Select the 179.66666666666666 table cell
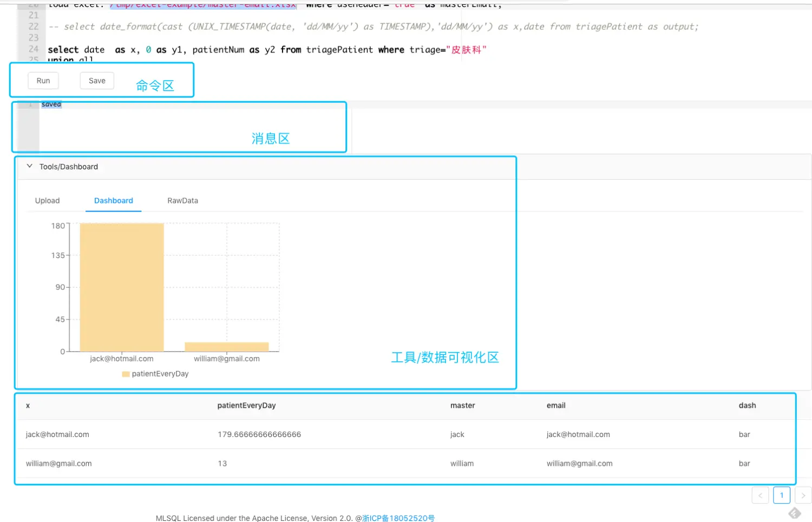 tap(259, 434)
